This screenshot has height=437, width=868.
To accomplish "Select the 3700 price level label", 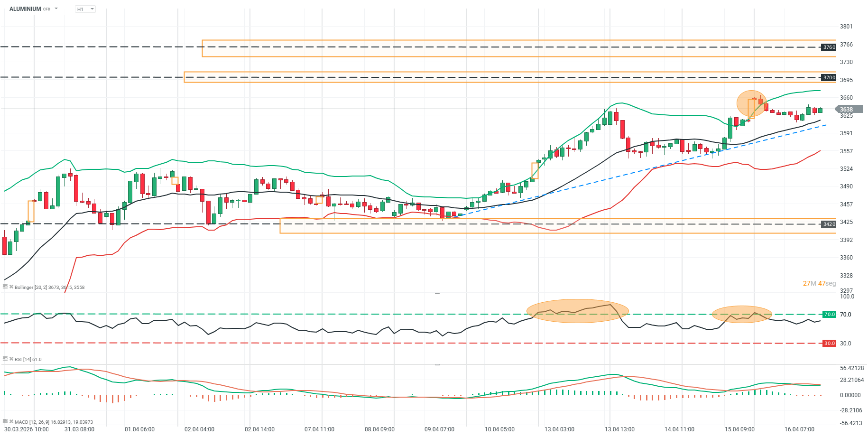I will point(829,77).
